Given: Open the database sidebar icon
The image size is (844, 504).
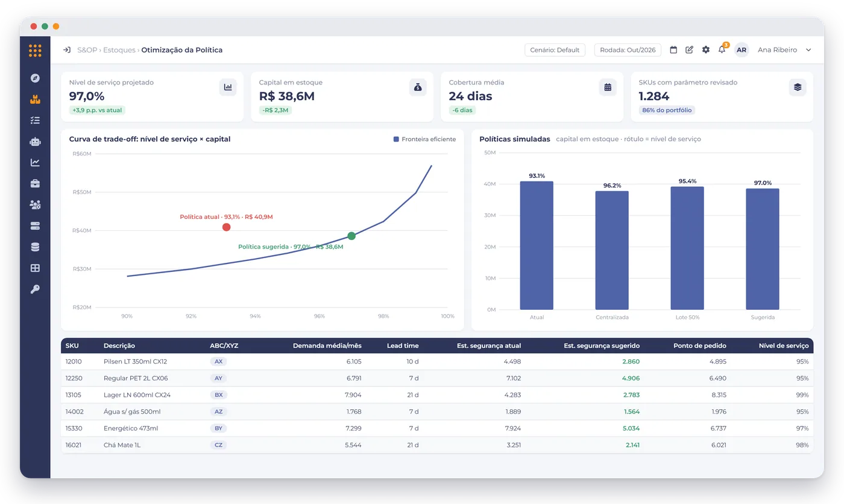Looking at the screenshot, I should (35, 247).
